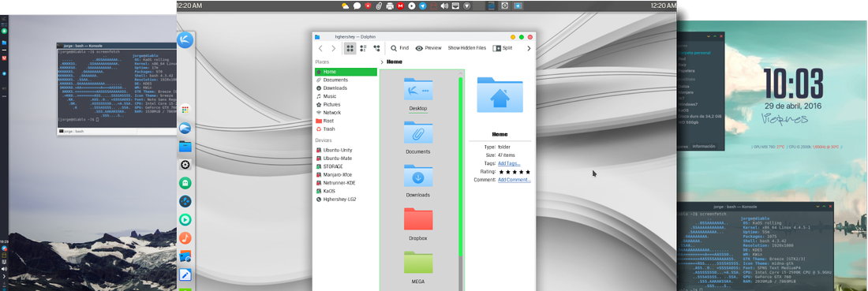This screenshot has width=868, height=291.
Task: Open the Telegram tray icon
Action: coord(422,6)
